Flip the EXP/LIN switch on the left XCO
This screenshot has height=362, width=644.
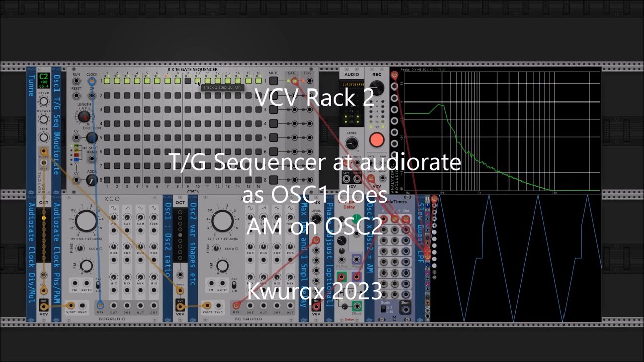pos(98,285)
